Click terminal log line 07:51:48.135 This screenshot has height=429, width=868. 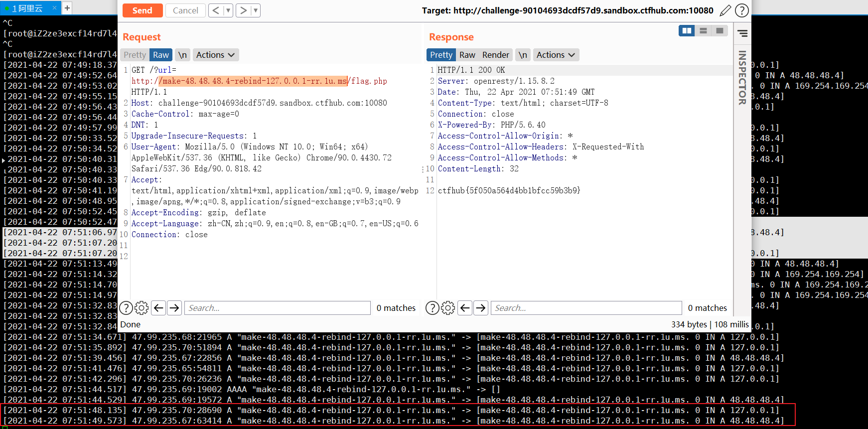pyautogui.click(x=391, y=410)
